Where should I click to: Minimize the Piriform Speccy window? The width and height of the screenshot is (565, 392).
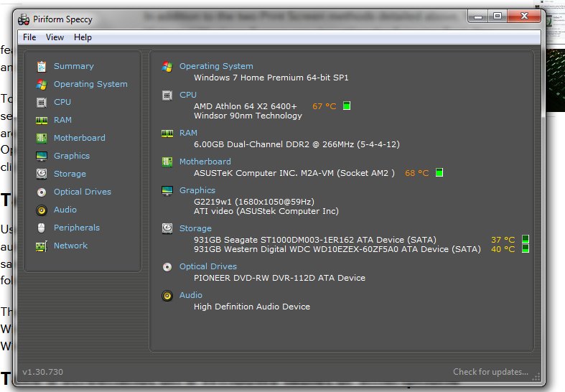(x=478, y=16)
